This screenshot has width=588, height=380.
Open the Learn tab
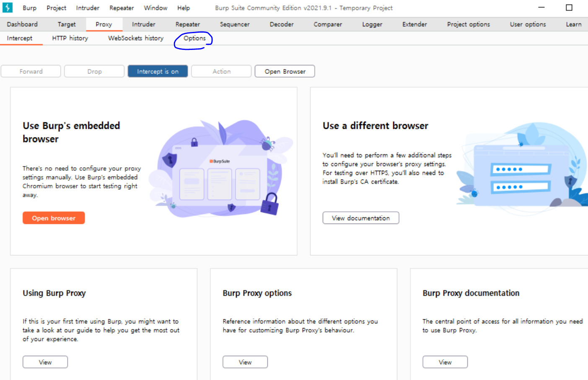point(574,24)
